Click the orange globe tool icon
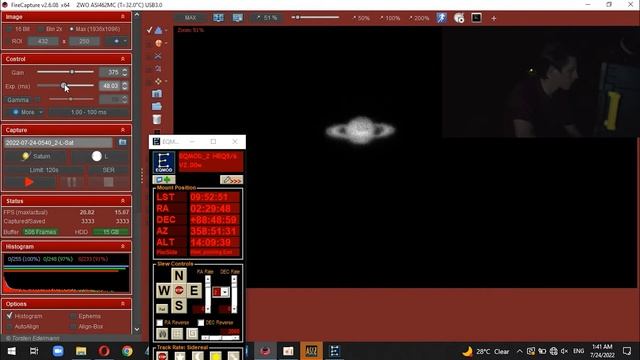 [158, 43]
